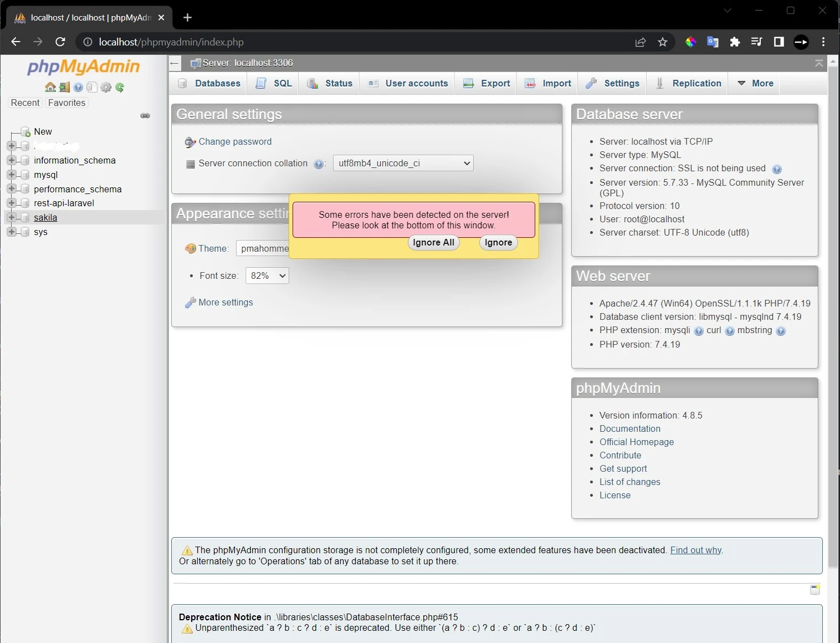This screenshot has width=840, height=643.
Task: Switch to the Databases tab
Action: 209,83
